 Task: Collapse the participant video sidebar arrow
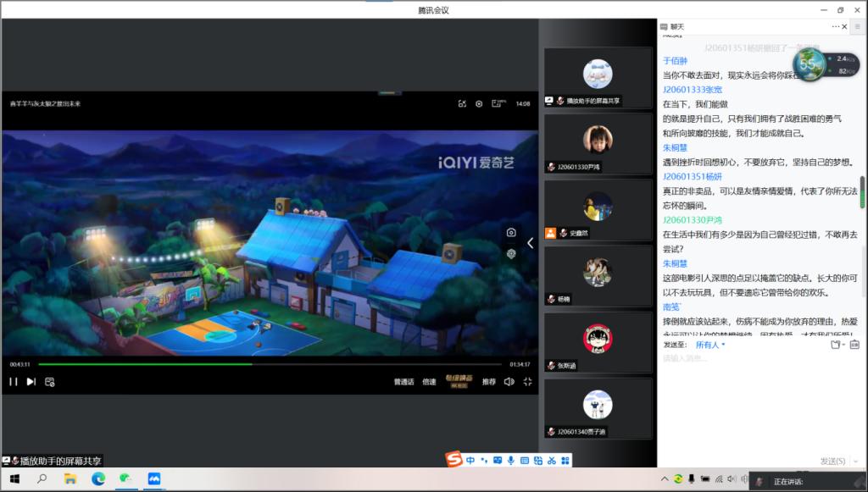(531, 243)
